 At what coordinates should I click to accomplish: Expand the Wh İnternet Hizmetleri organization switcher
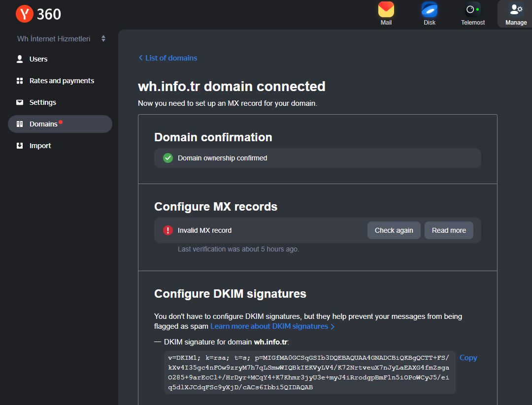tap(61, 39)
